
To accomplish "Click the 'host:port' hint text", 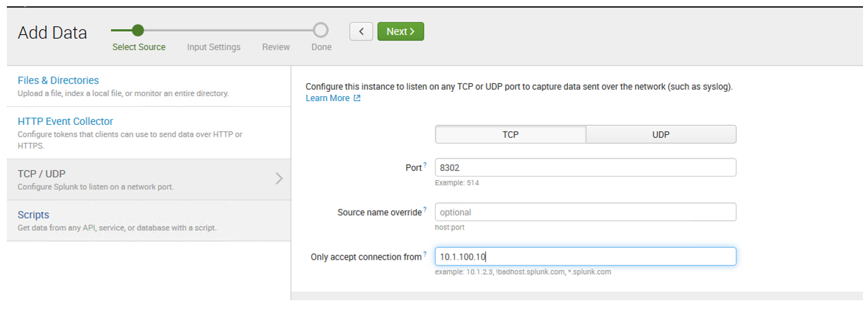I will (x=449, y=227).
